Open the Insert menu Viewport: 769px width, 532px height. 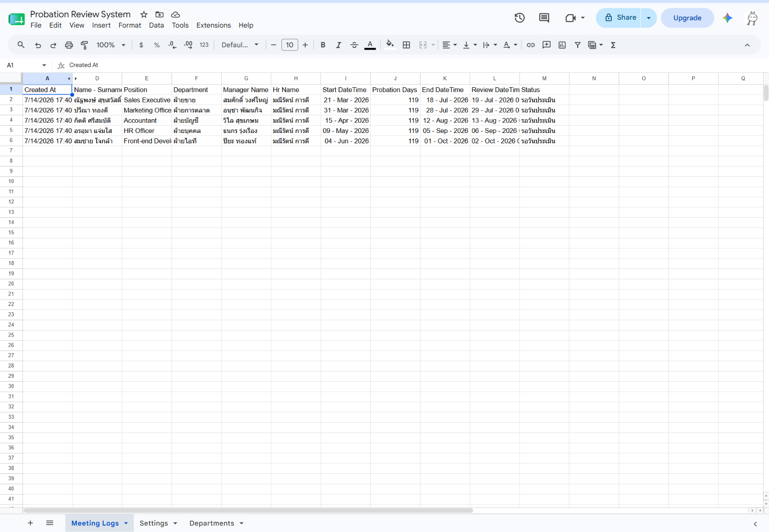pos(101,25)
